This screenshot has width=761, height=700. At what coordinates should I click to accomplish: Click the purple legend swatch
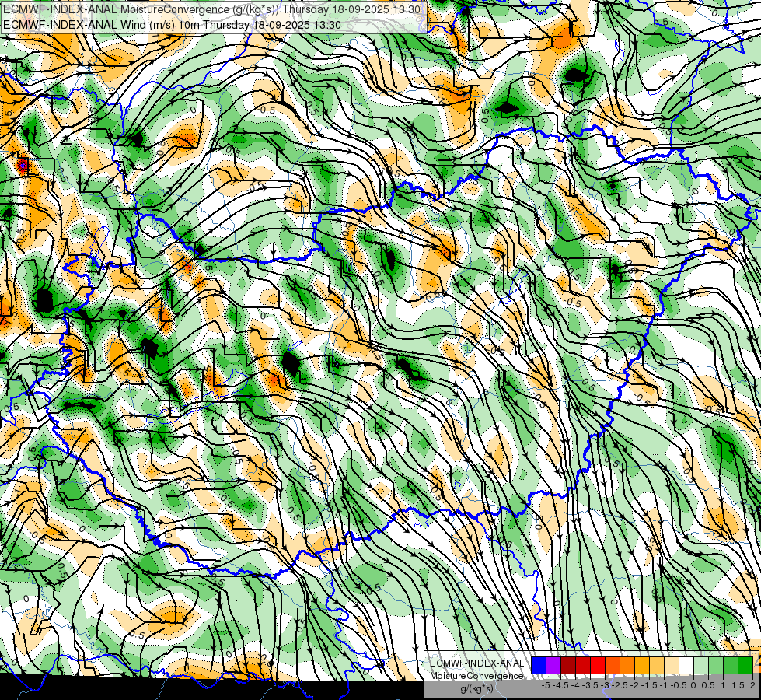(x=553, y=665)
